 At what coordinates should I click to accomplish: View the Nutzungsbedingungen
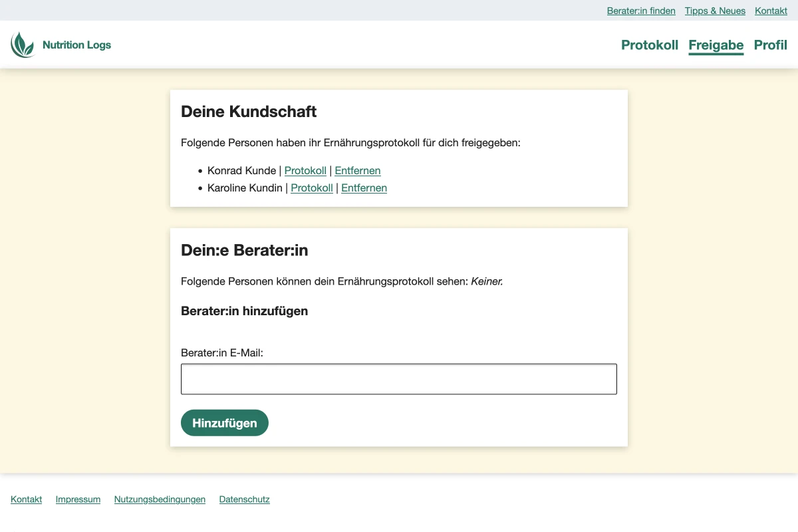tap(160, 499)
